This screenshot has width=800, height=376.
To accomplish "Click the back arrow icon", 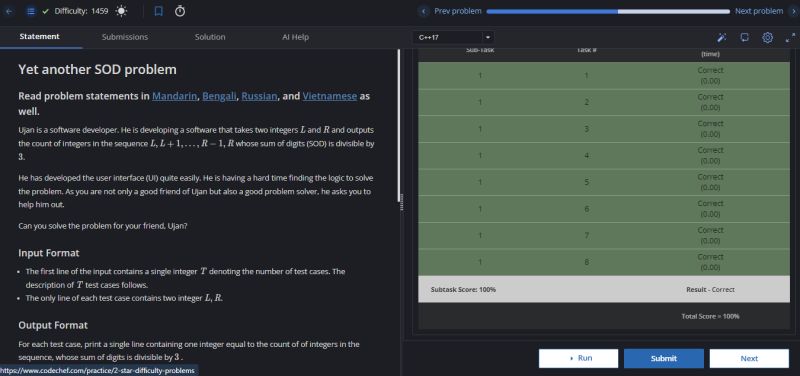I will [8, 11].
